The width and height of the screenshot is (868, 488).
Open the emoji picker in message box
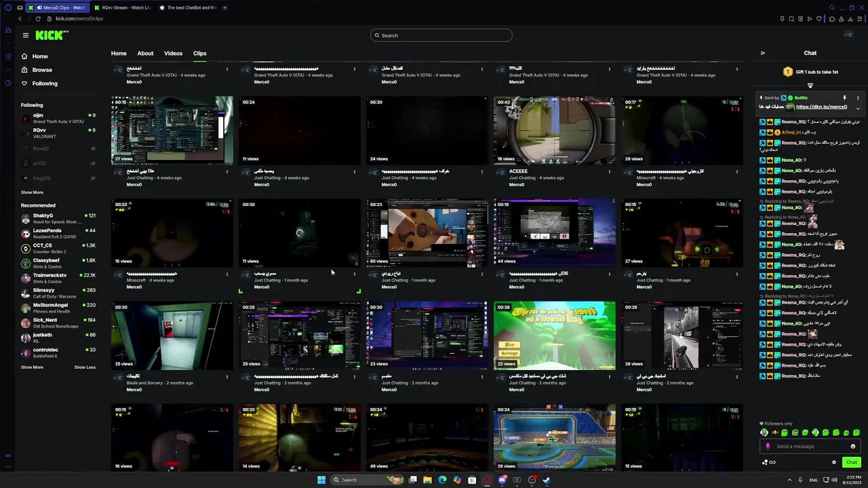click(853, 446)
